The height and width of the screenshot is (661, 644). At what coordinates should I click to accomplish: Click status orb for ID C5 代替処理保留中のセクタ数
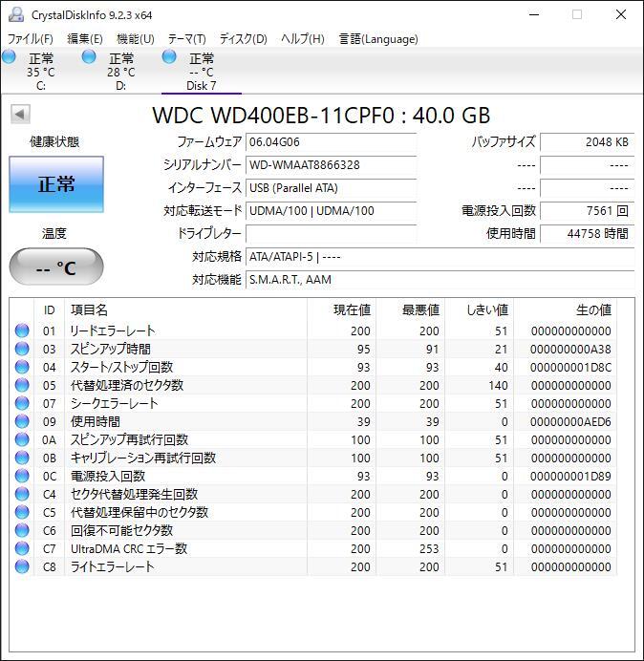click(x=22, y=512)
